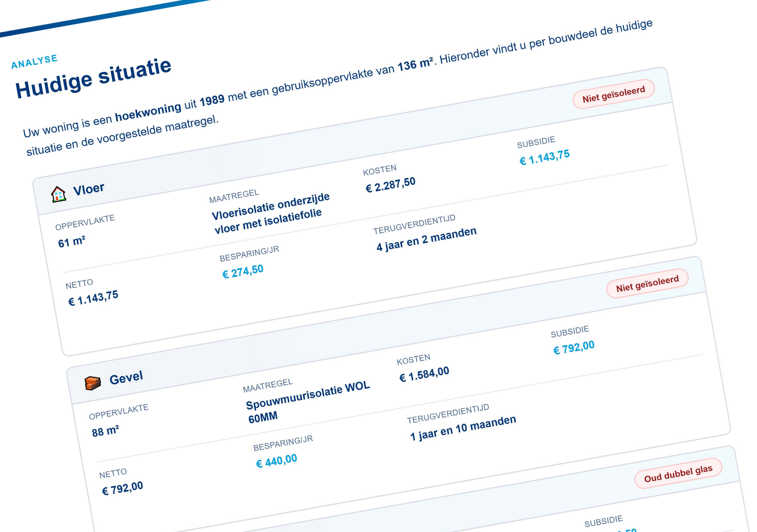
Task: Click the yearly saving € 274,50
Action: (243, 272)
